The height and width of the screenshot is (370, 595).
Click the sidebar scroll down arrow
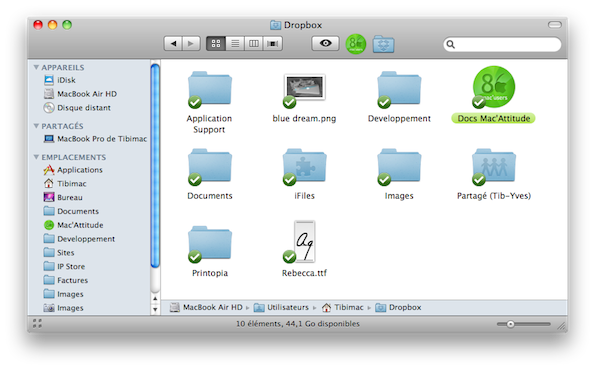click(155, 309)
